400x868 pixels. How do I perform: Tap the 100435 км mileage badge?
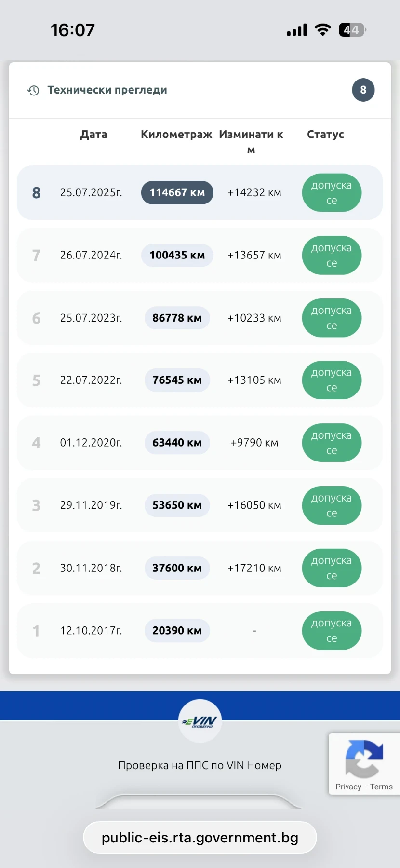177,255
